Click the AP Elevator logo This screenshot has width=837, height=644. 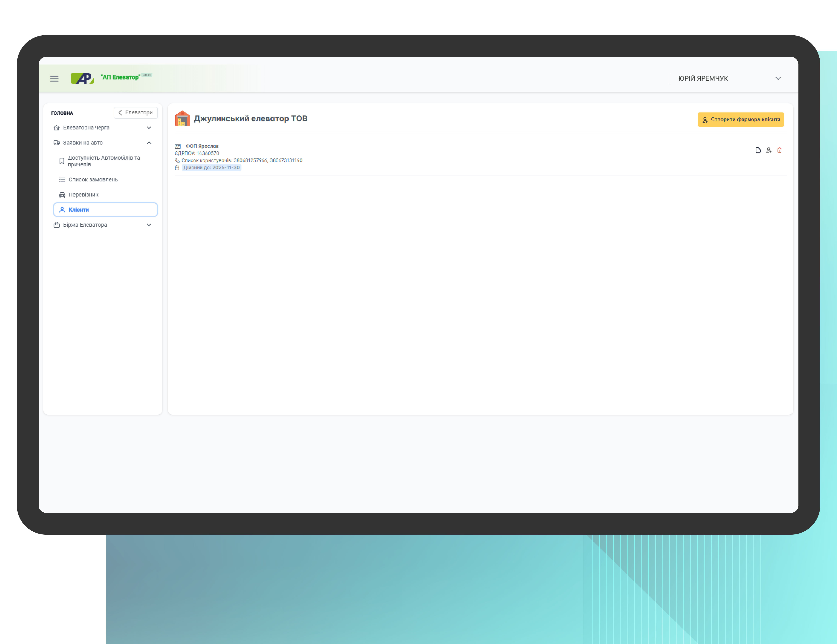[82, 78]
